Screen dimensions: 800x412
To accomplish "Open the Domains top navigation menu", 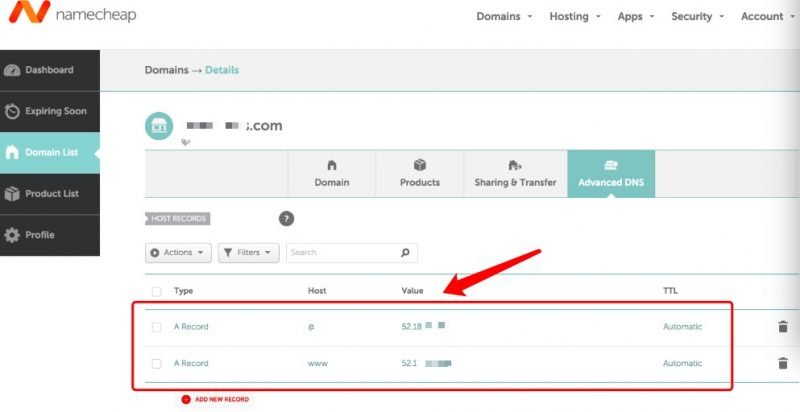I will [x=504, y=16].
